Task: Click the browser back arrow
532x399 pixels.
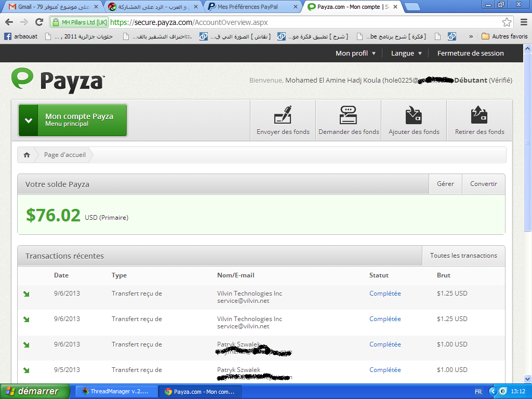Action: tap(9, 22)
